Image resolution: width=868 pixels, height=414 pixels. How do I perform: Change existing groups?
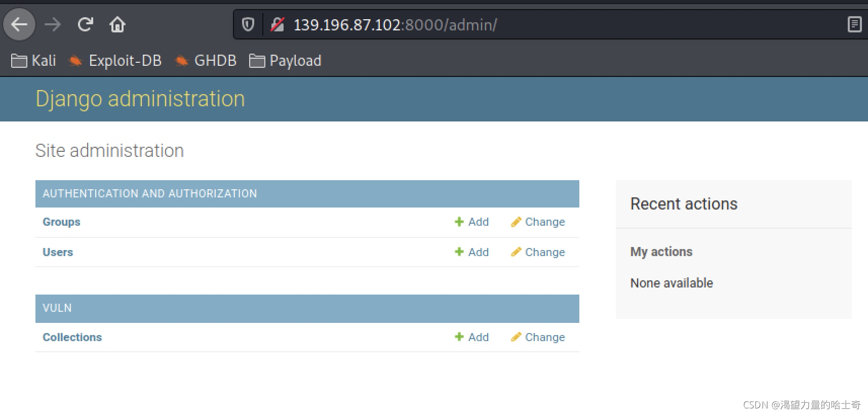538,222
